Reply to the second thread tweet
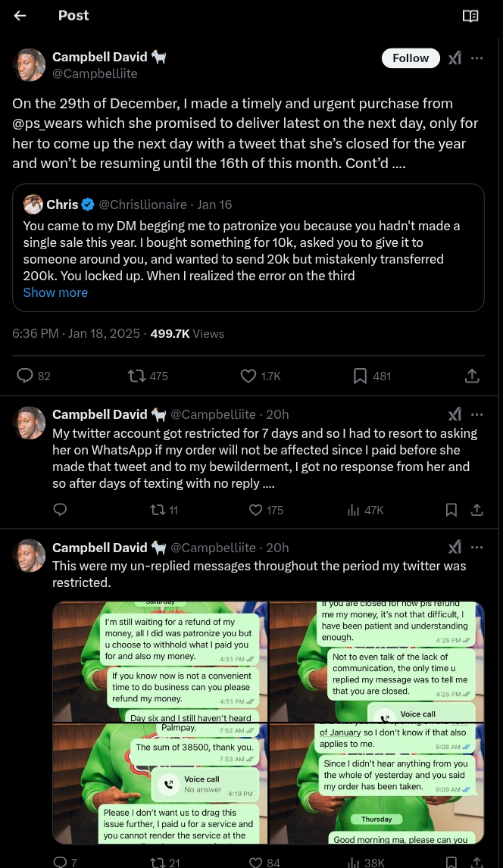Viewport: 503px width, 868px height. (60, 510)
